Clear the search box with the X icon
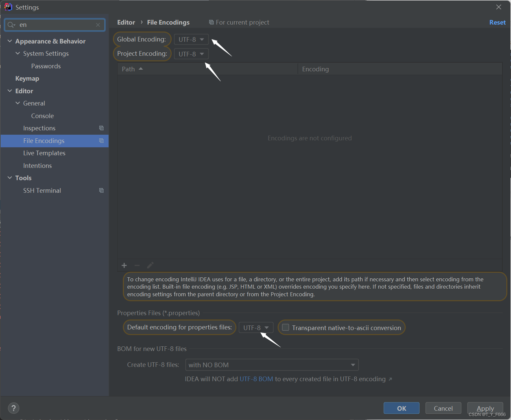511x420 pixels. (98, 25)
